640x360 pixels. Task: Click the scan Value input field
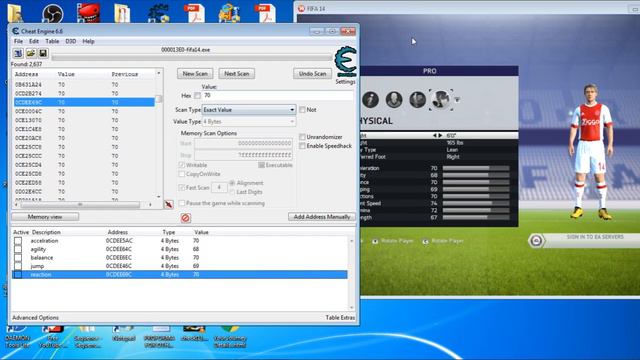point(278,96)
